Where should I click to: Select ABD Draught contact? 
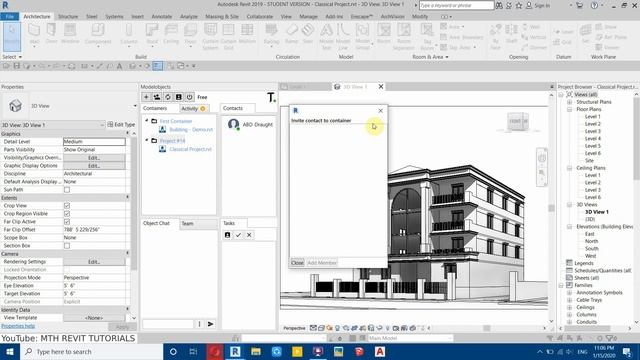pos(251,124)
